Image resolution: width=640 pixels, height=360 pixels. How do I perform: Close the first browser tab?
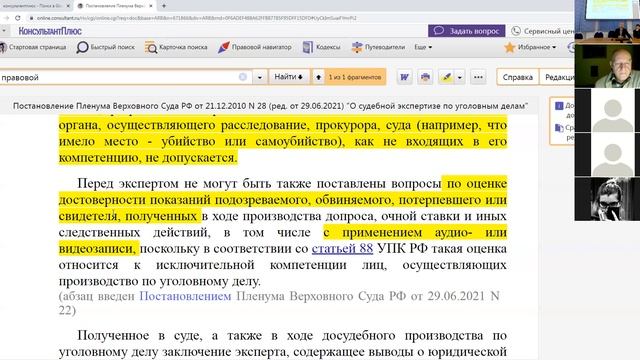pyautogui.click(x=68, y=6)
